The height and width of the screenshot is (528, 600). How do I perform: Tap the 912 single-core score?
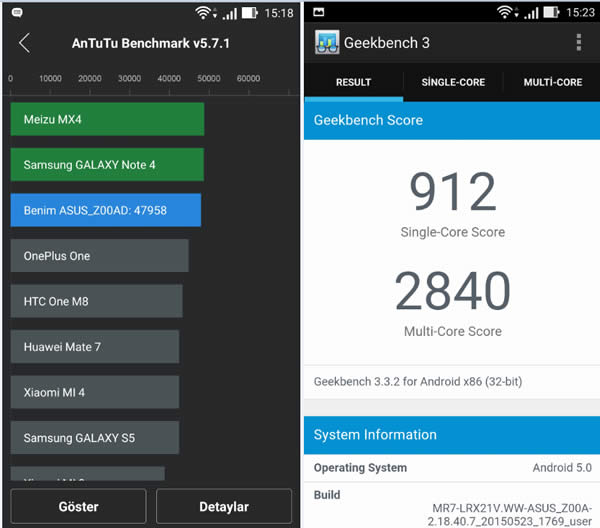point(453,191)
